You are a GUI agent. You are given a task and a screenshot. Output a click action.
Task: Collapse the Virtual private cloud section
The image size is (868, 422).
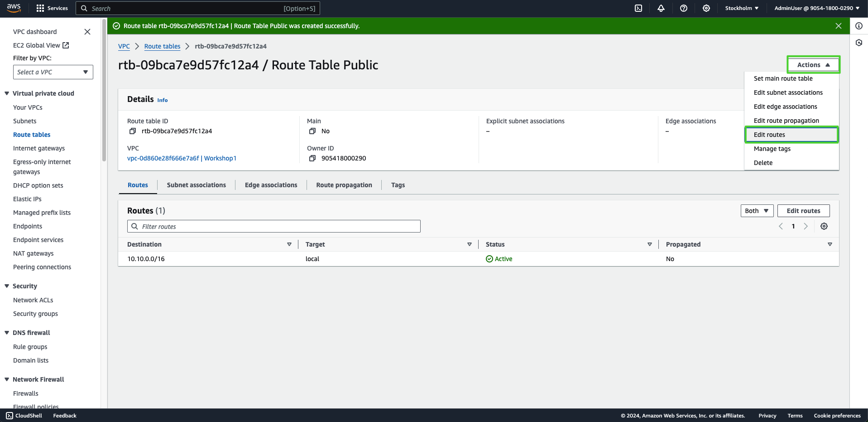click(7, 93)
